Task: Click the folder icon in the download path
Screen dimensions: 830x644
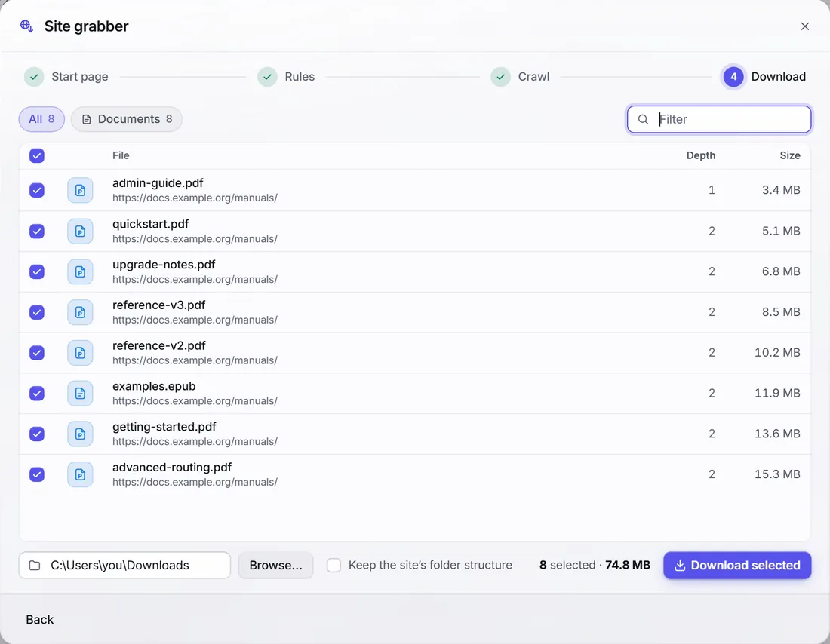Action: 35,565
